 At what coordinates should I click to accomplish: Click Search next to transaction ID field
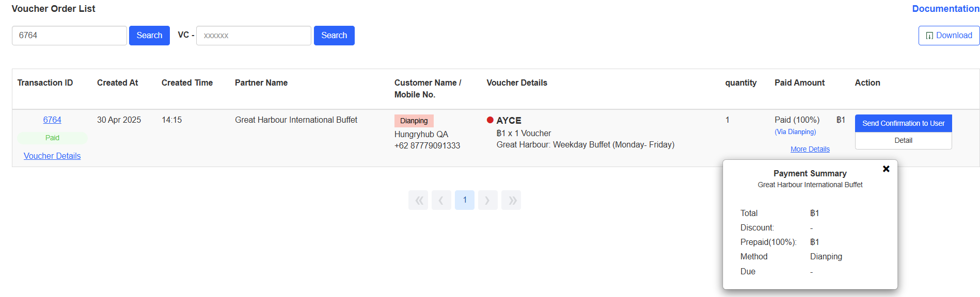click(149, 36)
